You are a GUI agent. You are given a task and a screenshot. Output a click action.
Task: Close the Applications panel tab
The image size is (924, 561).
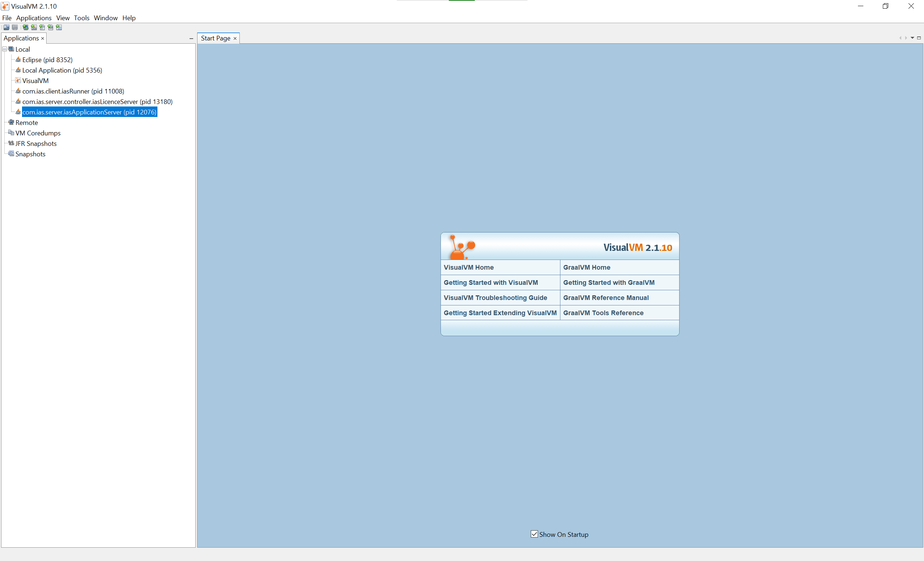(x=43, y=39)
